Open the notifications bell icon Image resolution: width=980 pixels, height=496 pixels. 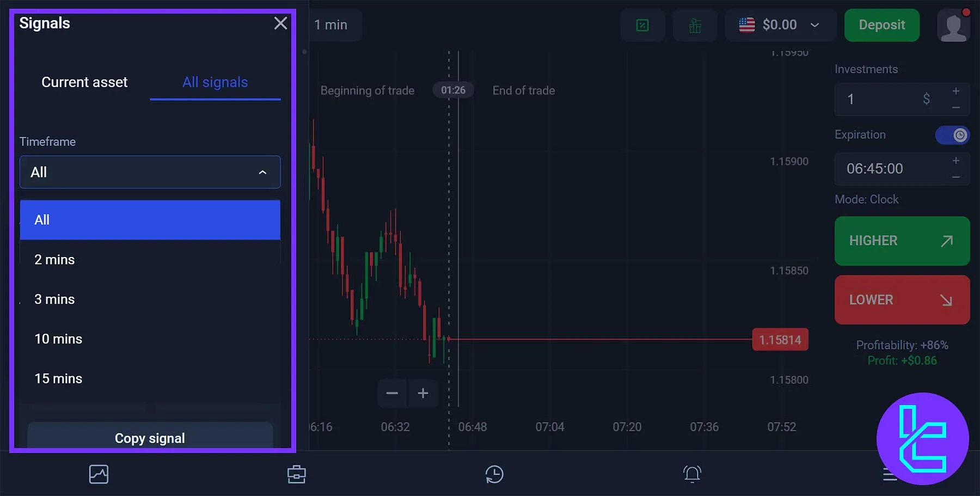691,474
